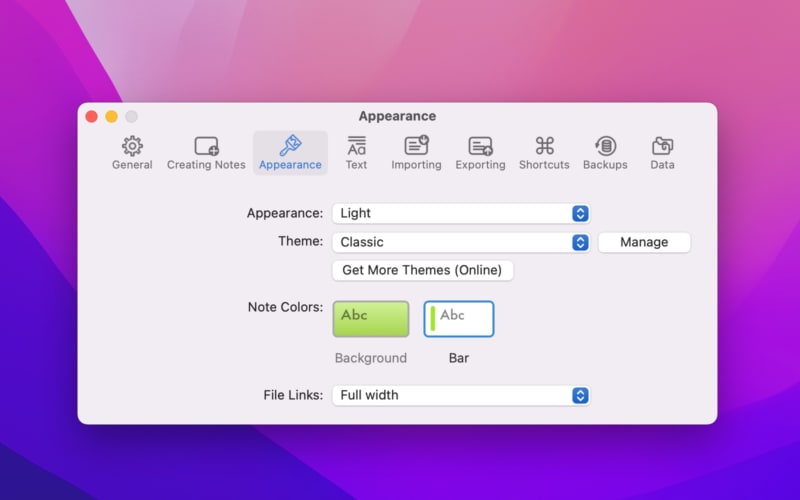Screen dimensions: 800x500
Task: Select the Appearance paintbrush tab
Action: 290,153
